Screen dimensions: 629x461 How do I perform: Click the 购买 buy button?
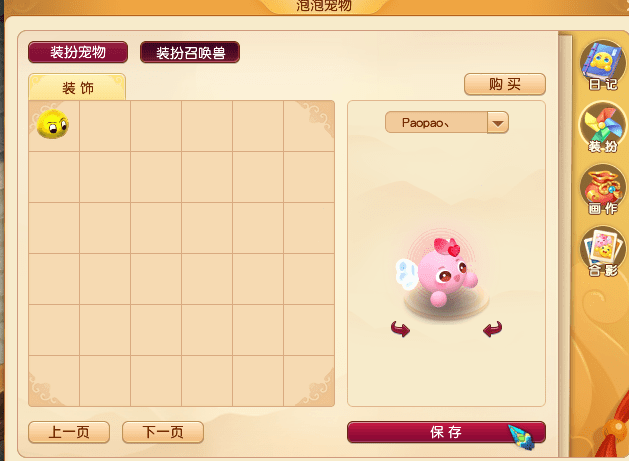(505, 84)
